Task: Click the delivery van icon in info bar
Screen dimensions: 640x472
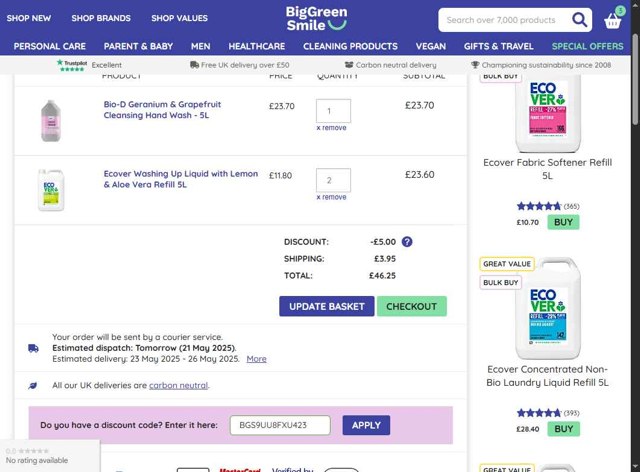Action: click(x=194, y=65)
